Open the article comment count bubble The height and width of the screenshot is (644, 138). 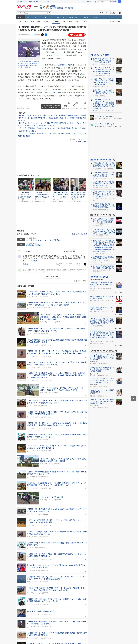pyautogui.click(x=33, y=35)
